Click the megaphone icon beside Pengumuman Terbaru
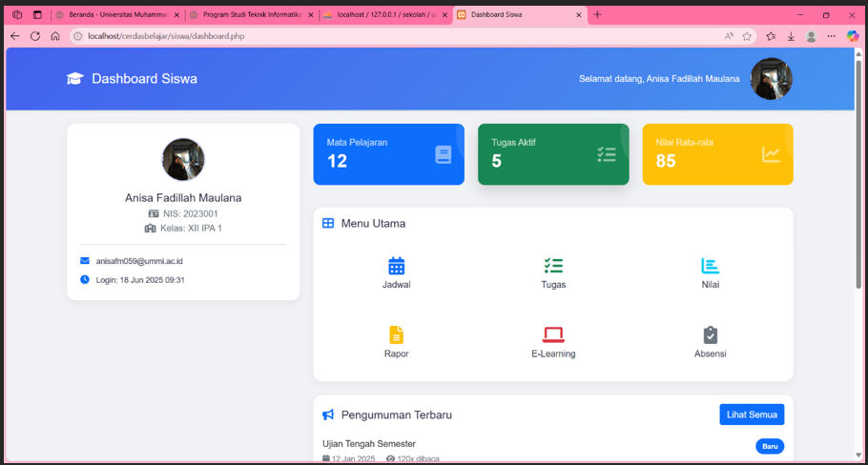 point(328,414)
